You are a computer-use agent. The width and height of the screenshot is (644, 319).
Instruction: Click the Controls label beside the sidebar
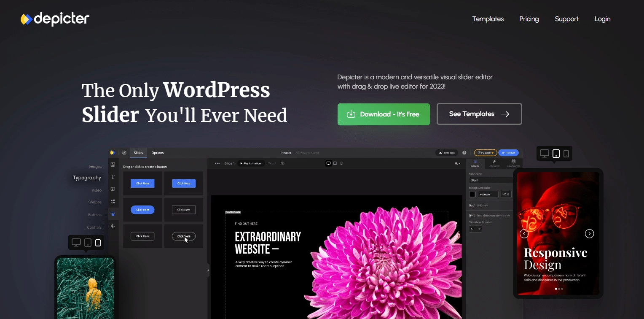(94, 227)
